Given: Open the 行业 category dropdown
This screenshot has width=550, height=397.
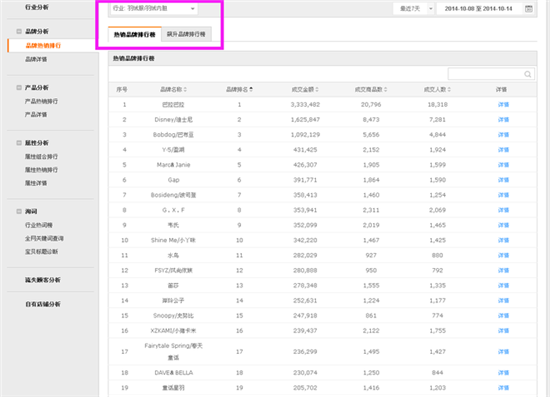Looking at the screenshot, I should pyautogui.click(x=154, y=8).
